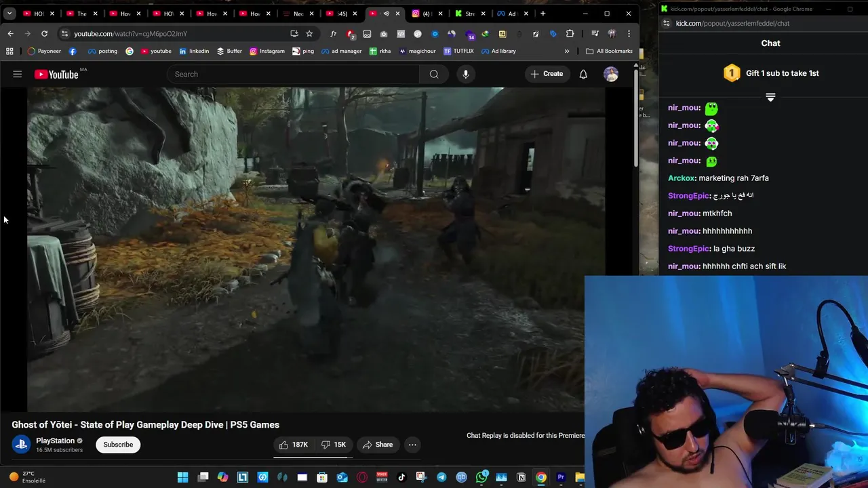The image size is (868, 488).
Task: Switch to the Meta Ad tab
Action: [513, 14]
